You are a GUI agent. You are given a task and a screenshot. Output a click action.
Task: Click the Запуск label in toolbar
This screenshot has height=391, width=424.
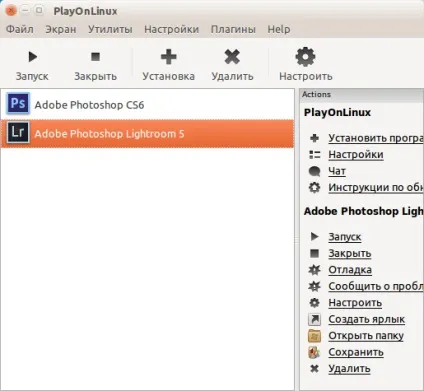click(32, 76)
